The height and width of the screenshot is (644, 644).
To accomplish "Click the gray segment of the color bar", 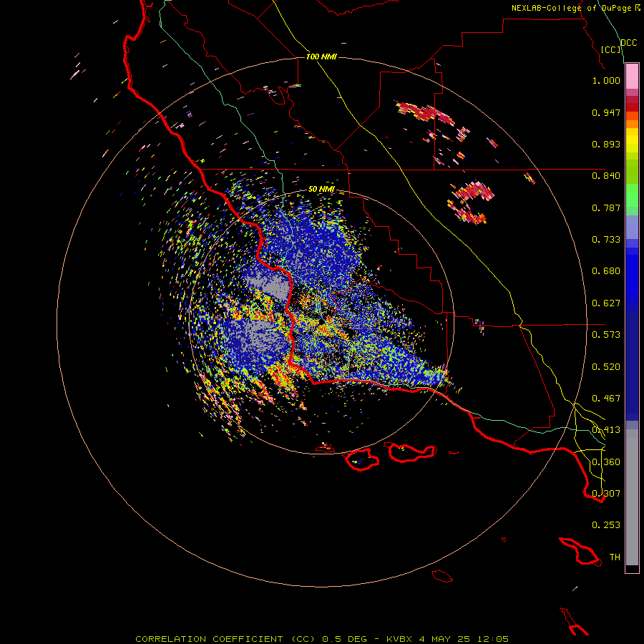I will [632, 497].
